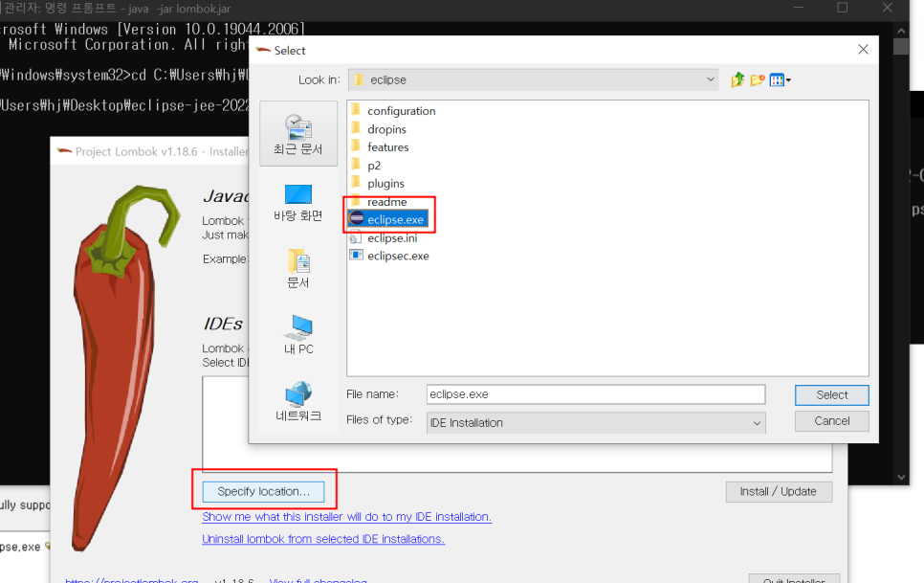
Task: Open the View full changelog link
Action: [319, 580]
